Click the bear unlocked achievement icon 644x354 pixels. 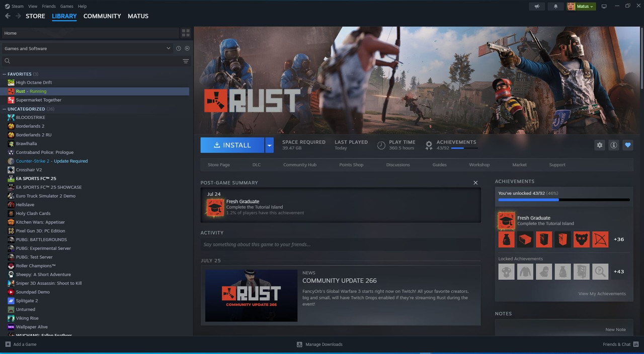point(582,240)
